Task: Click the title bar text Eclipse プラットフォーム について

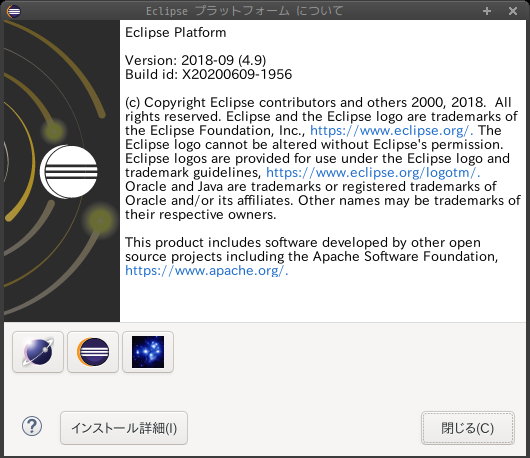Action: click(x=244, y=11)
